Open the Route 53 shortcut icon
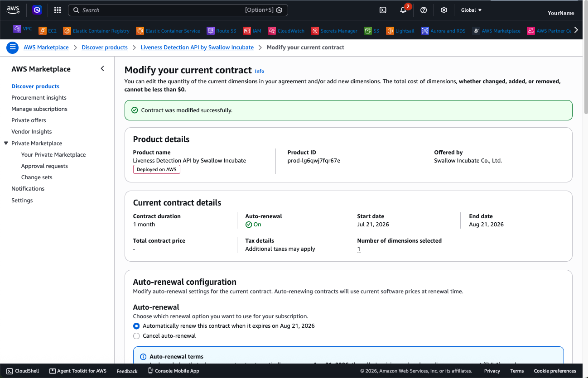 click(x=211, y=31)
